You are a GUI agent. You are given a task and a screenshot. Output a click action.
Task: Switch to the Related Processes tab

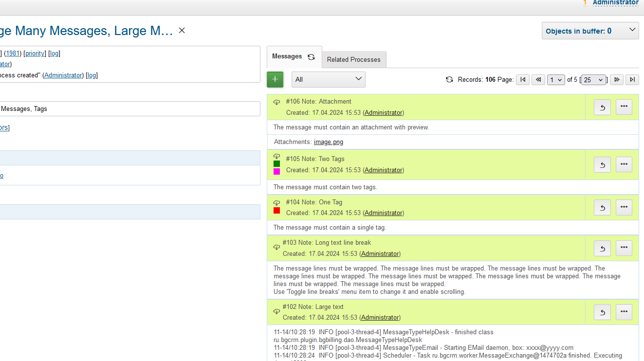coord(354,59)
